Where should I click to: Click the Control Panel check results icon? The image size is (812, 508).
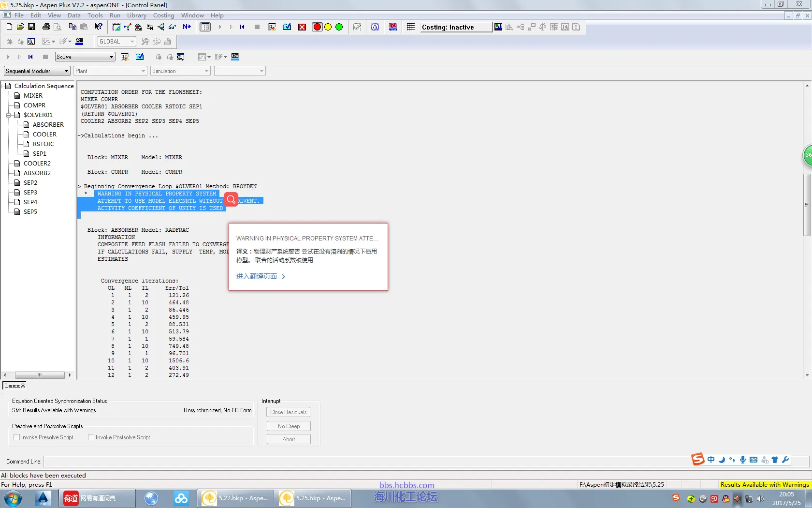point(140,57)
